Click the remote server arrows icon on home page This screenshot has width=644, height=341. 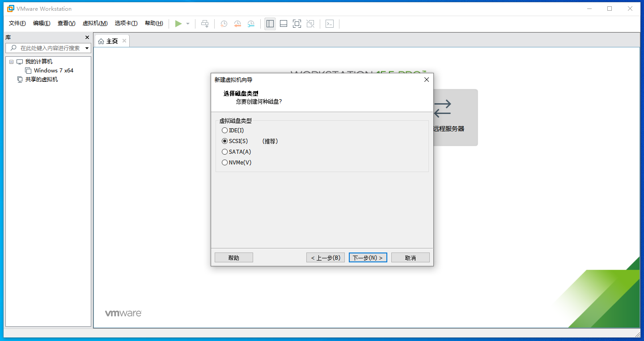pyautogui.click(x=443, y=108)
